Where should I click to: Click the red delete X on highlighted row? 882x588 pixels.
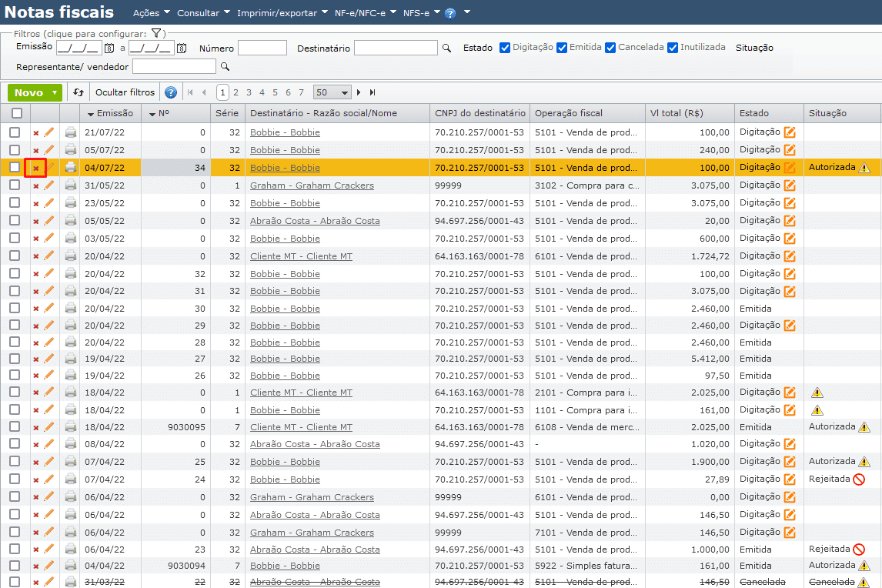pyautogui.click(x=35, y=168)
